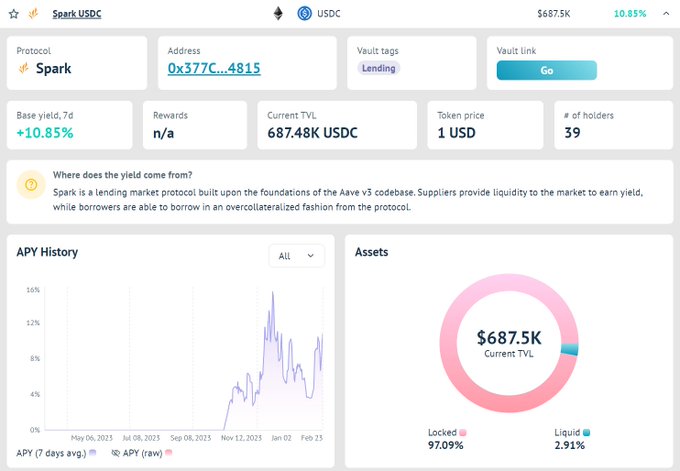Click the Go vault link button
Screen dimensions: 680x471
pos(546,70)
